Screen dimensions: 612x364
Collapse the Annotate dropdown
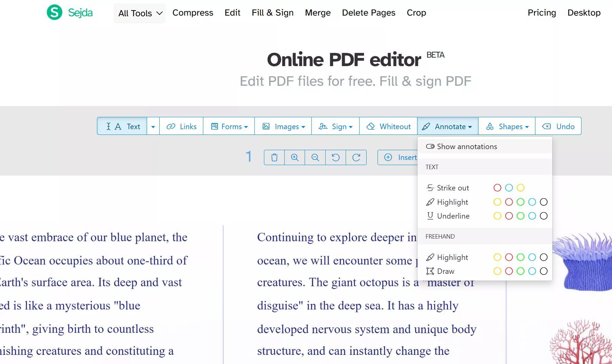point(448,126)
